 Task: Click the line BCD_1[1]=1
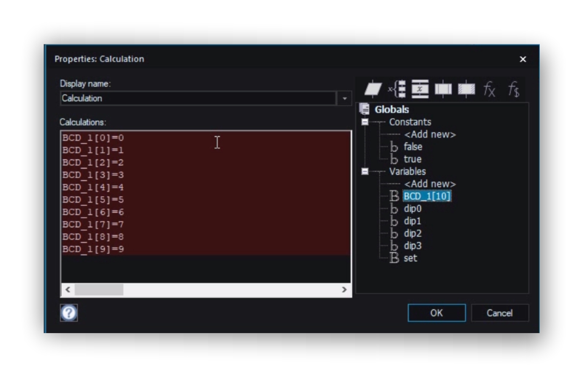(93, 150)
